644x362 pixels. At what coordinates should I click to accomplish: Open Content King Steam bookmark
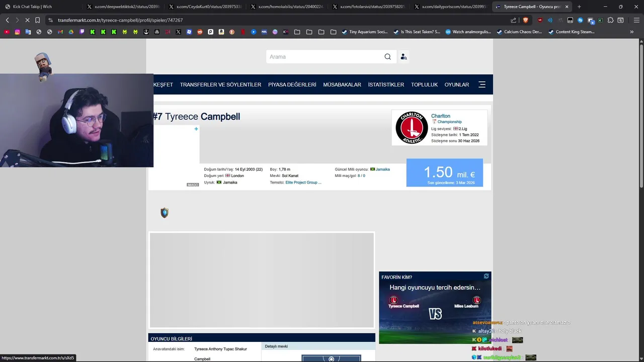[x=572, y=32]
